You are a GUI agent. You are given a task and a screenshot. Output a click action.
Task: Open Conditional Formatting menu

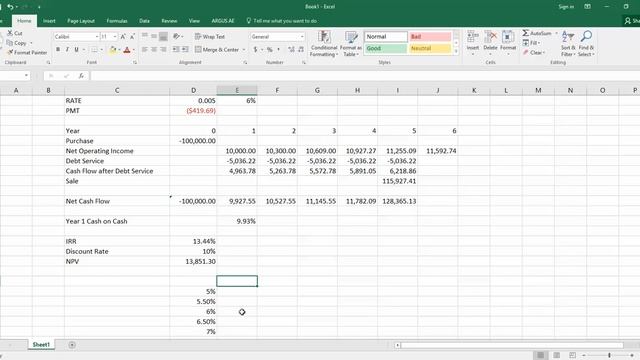324,43
